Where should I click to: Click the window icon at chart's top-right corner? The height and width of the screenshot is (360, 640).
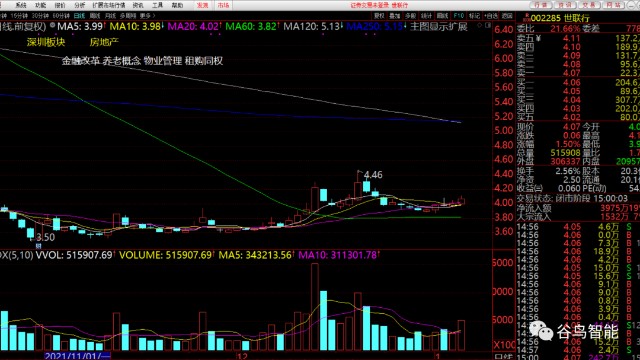point(488,26)
